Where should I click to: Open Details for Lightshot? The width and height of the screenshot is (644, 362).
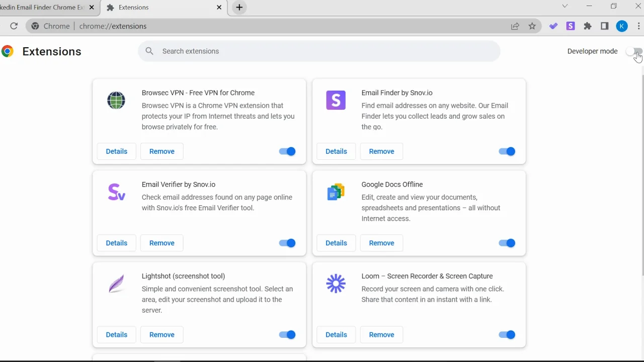[117, 335]
